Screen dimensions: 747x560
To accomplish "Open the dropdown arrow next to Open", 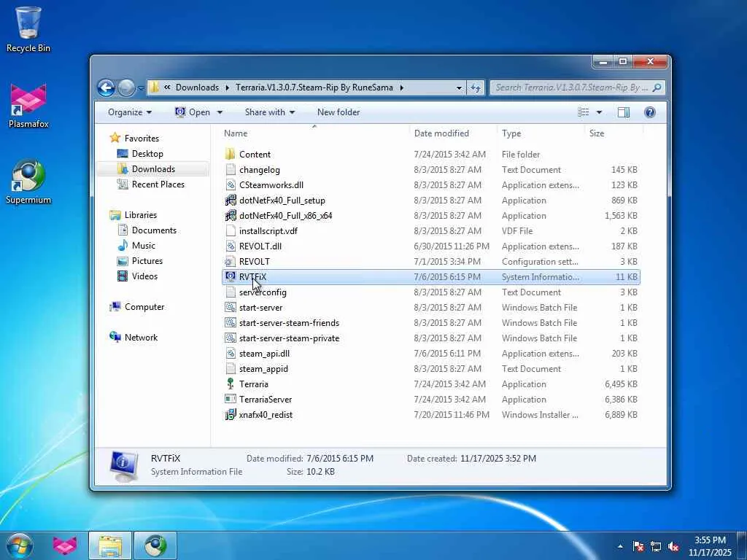I will (x=220, y=112).
